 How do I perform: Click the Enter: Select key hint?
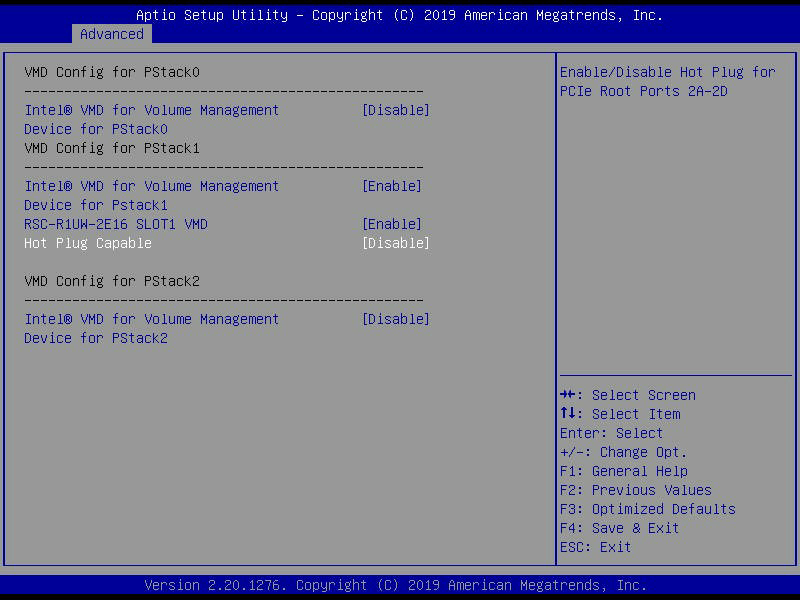(x=611, y=433)
